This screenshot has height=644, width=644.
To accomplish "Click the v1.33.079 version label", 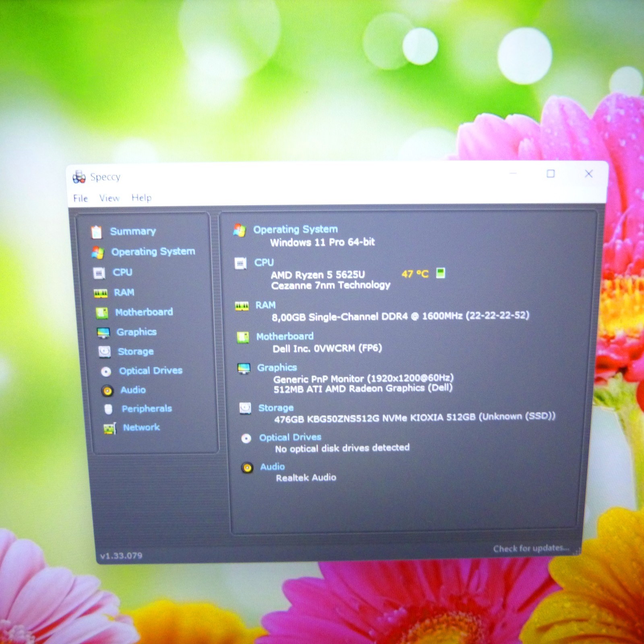I will pos(121,556).
